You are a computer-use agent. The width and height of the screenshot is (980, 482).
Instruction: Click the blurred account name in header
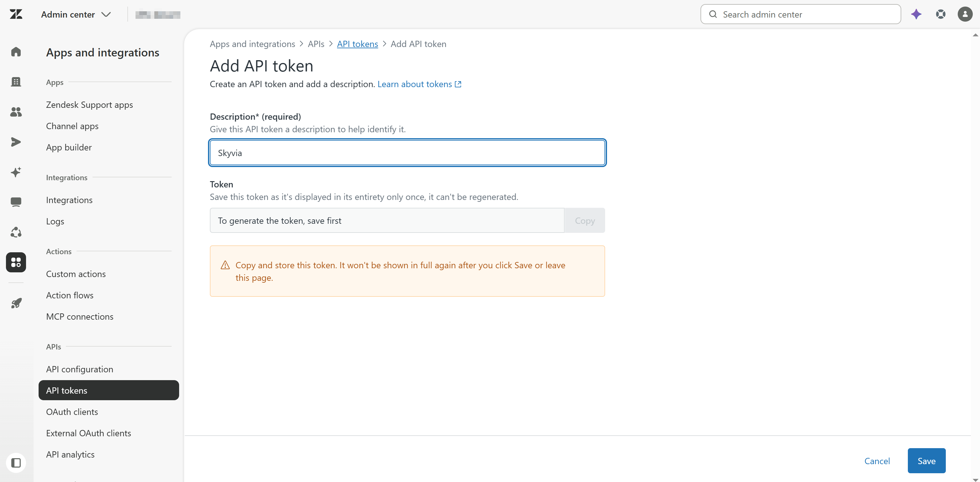(158, 14)
